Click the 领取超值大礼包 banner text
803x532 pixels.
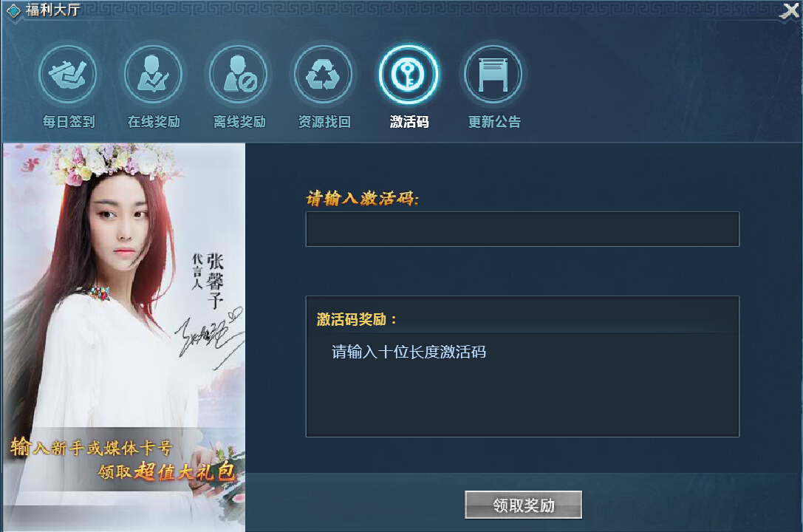click(x=166, y=471)
